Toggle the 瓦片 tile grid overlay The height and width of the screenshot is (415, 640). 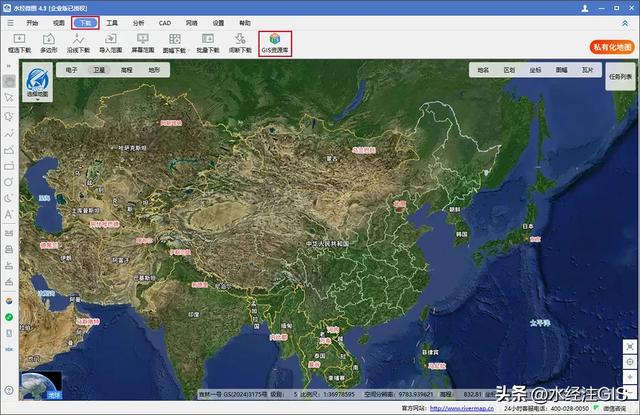[587, 71]
